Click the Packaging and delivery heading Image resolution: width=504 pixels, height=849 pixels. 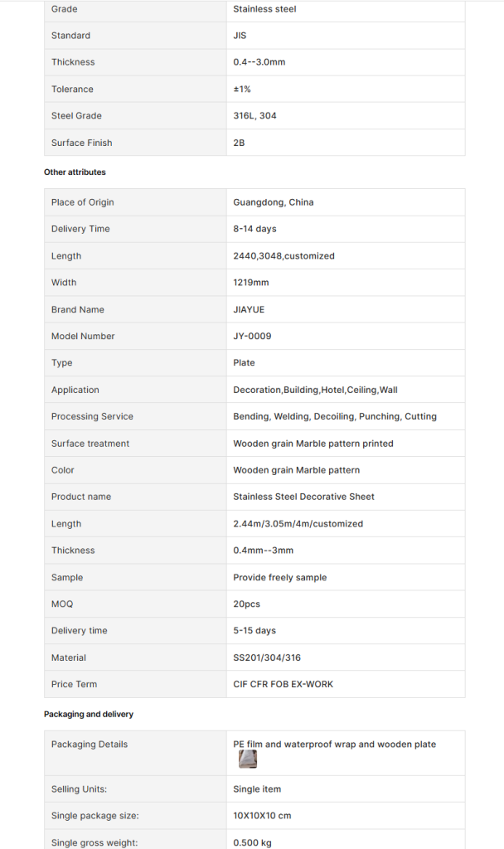point(88,714)
